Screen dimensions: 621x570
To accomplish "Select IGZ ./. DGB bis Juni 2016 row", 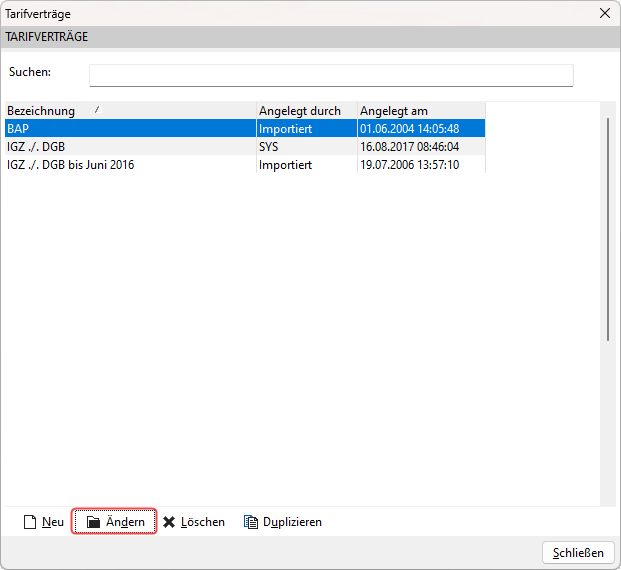I will pyautogui.click(x=245, y=164).
